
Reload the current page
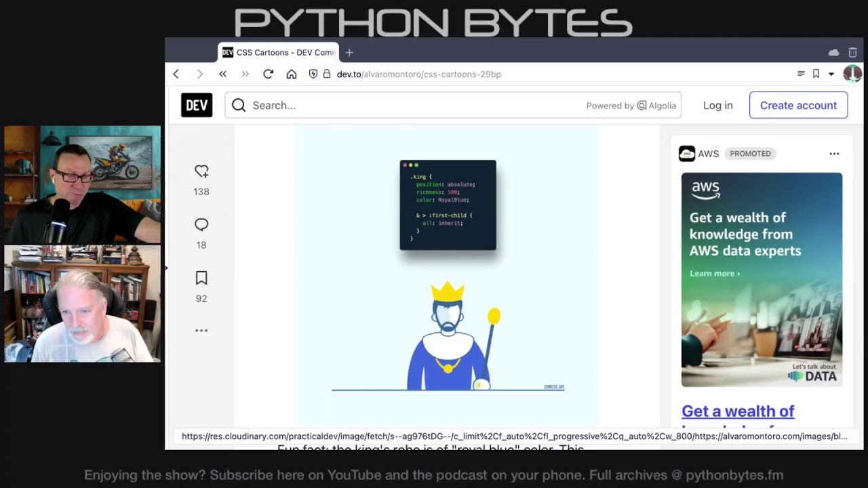[269, 74]
